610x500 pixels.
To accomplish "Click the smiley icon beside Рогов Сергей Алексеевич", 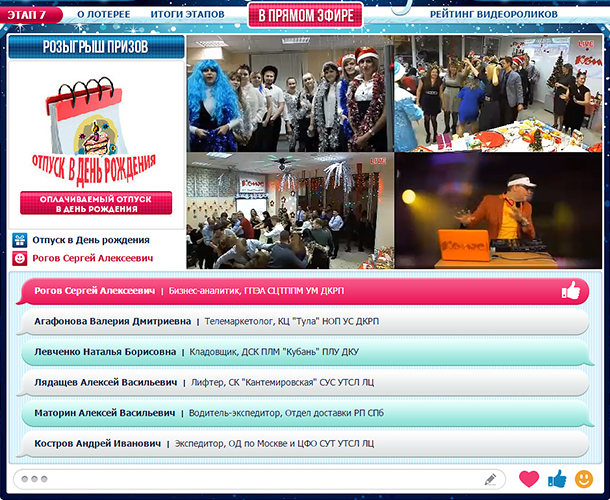I will [19, 258].
